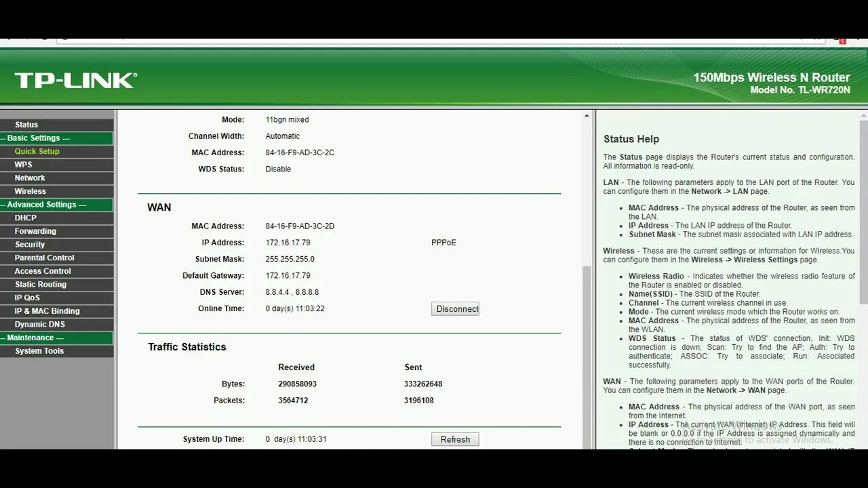Image resolution: width=868 pixels, height=488 pixels.
Task: Click the Maintenance section header
Action: 57,338
